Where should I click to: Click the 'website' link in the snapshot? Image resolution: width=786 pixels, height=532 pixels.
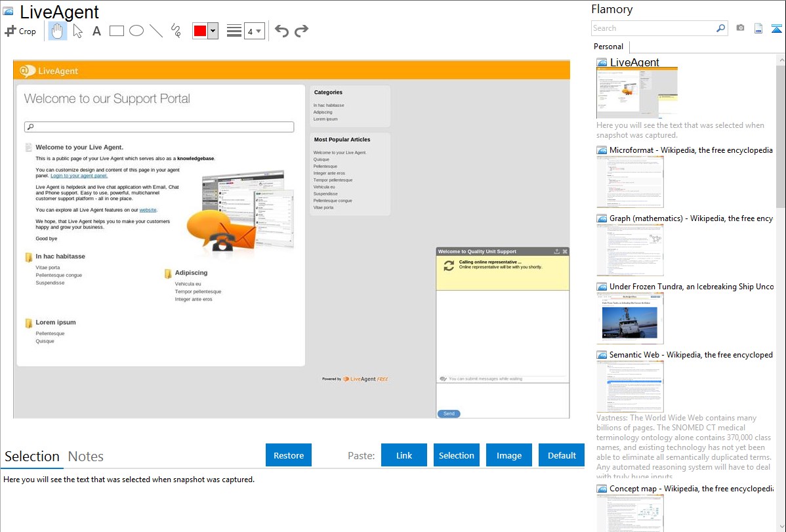pos(148,210)
